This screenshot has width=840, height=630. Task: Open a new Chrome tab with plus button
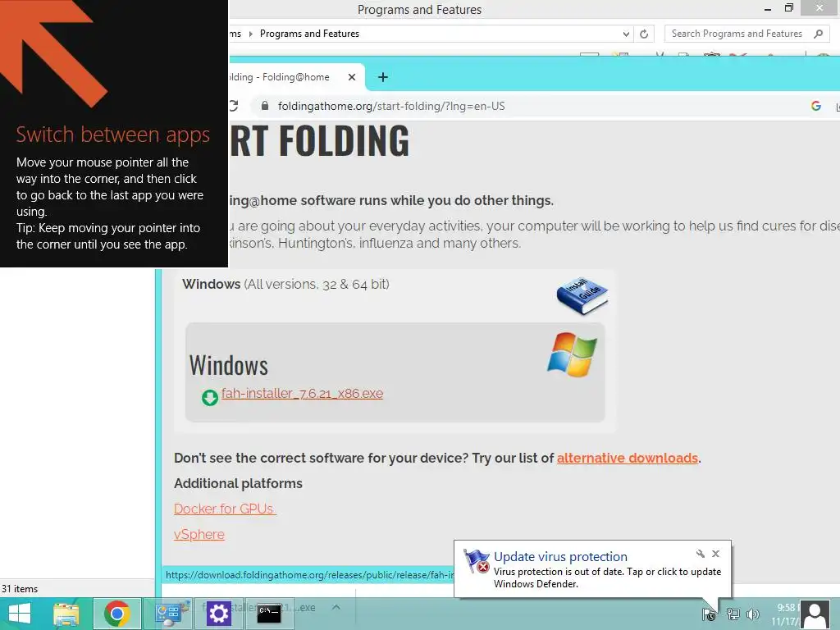tap(382, 77)
